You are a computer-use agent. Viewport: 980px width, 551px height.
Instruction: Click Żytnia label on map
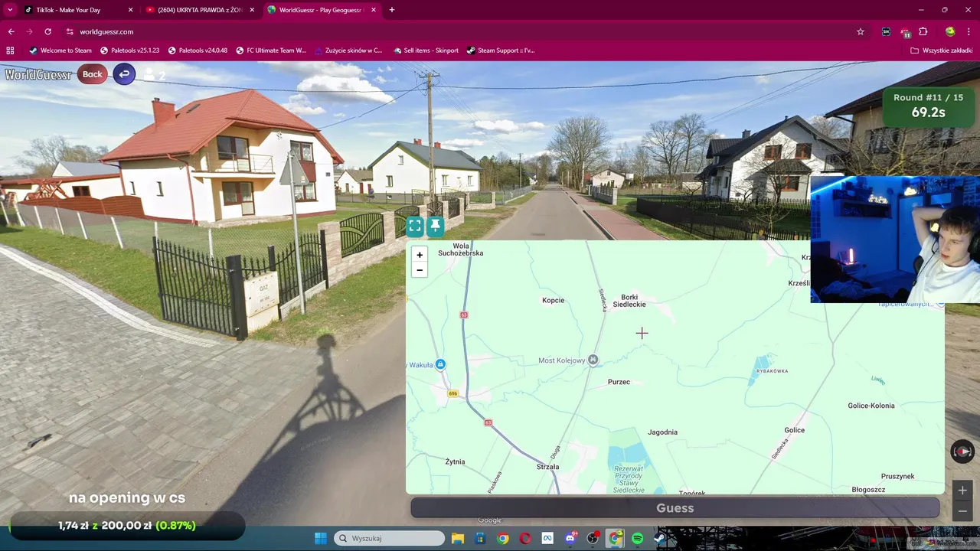point(455,462)
